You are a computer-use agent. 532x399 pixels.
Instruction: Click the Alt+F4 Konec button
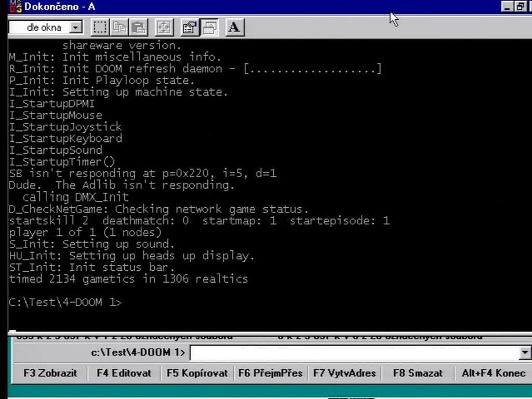coord(493,373)
